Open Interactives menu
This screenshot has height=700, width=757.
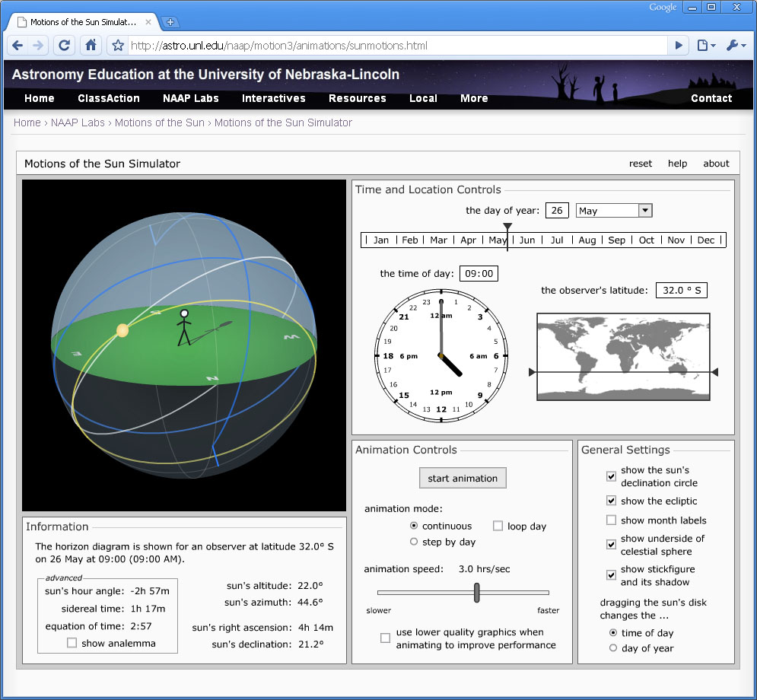coord(274,98)
